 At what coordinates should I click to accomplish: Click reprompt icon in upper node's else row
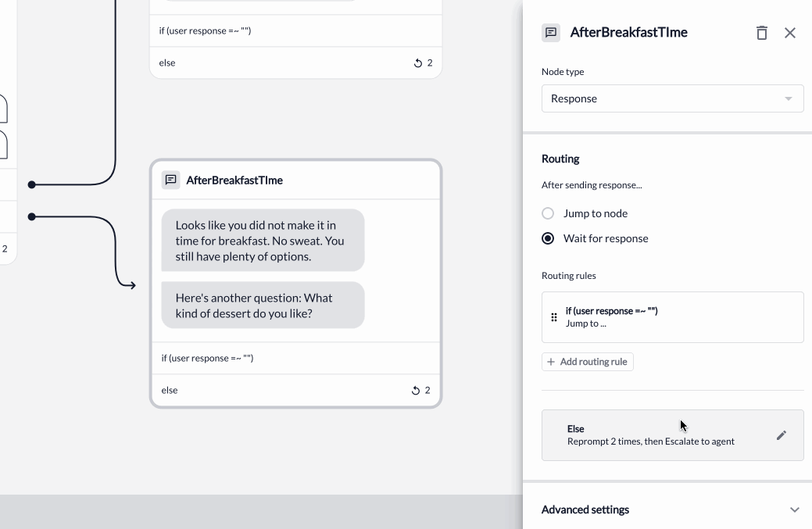(418, 63)
